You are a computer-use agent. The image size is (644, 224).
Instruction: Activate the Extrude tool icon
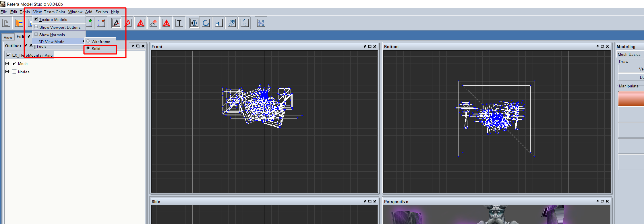pos(232,23)
